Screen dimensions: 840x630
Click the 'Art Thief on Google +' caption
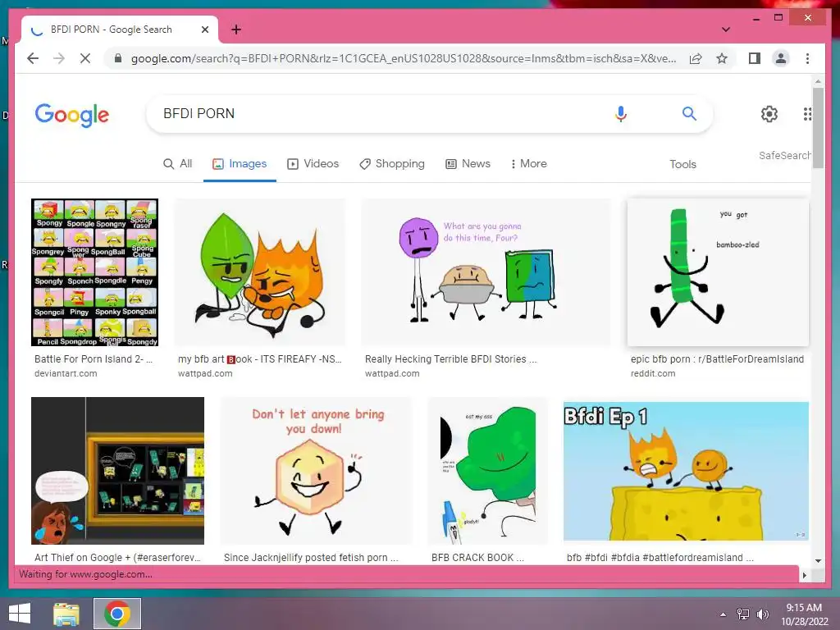[117, 557]
